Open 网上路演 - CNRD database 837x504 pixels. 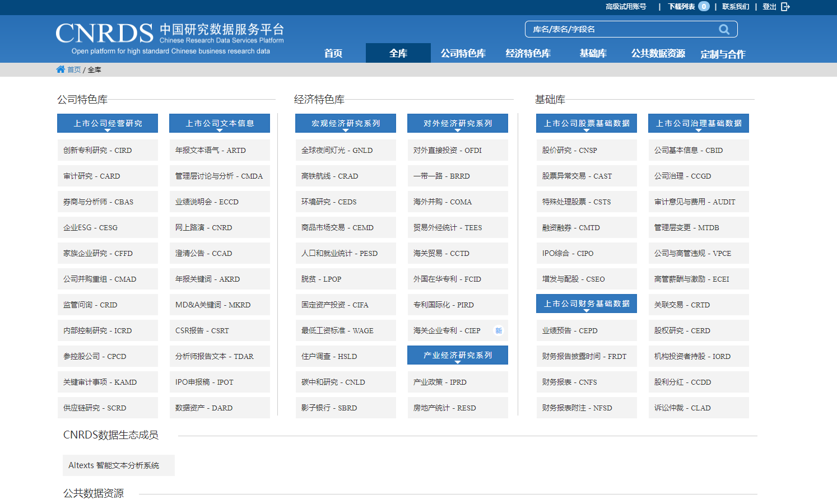[x=220, y=227]
